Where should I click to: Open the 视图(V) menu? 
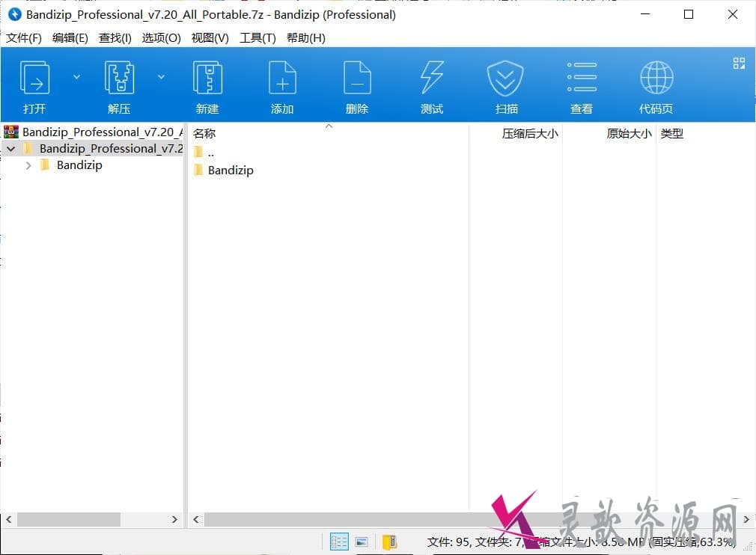(x=210, y=37)
